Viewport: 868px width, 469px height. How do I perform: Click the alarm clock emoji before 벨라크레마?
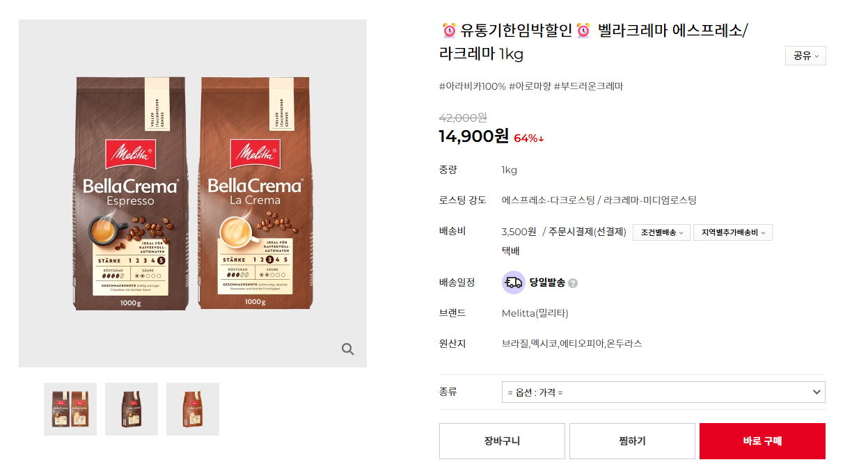pyautogui.click(x=583, y=31)
